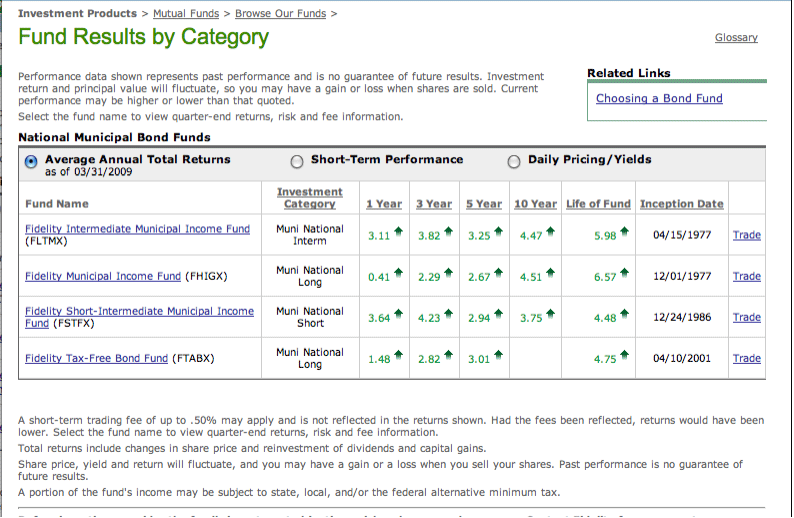Sort by Inception Date column header
Screen dimensions: 794x518
(x=682, y=204)
